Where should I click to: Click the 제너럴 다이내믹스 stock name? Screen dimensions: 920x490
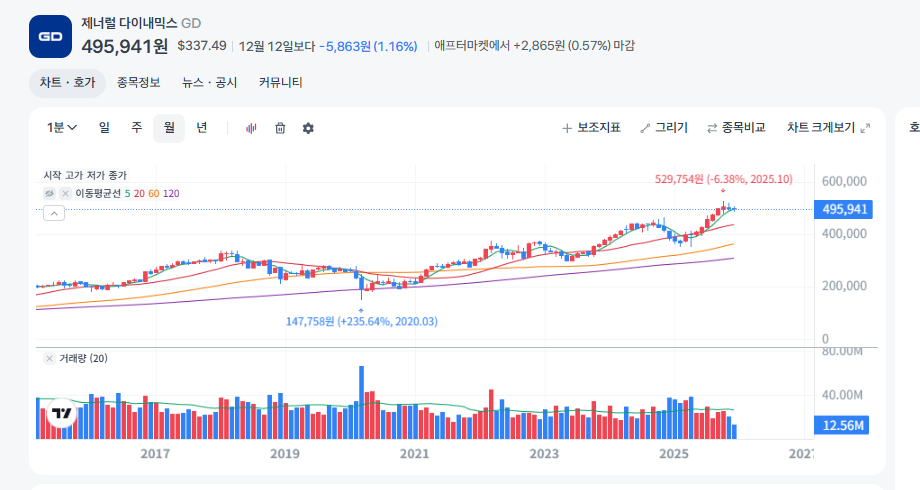[129, 23]
